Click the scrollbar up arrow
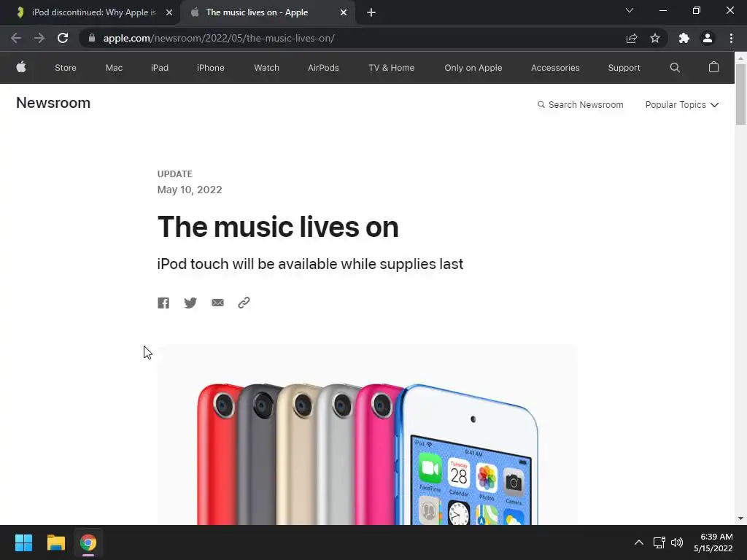This screenshot has width=747, height=560. pos(740,58)
